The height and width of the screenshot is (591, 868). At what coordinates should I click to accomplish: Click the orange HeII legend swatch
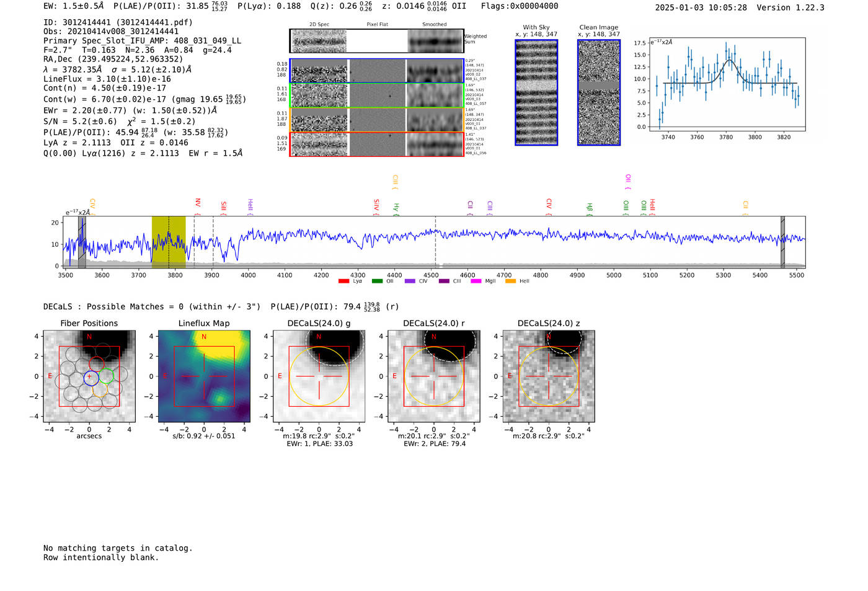511,282
